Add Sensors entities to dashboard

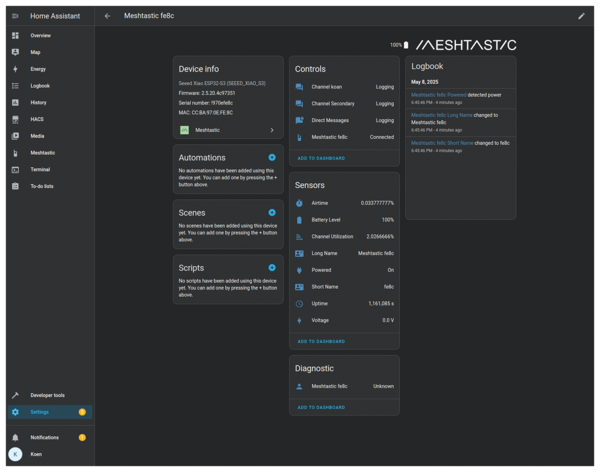point(321,341)
